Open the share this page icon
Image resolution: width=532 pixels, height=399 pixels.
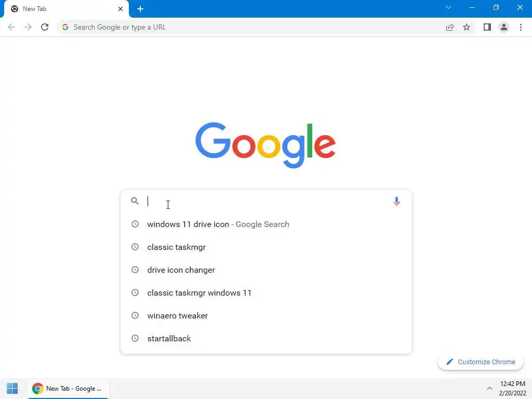click(x=450, y=27)
